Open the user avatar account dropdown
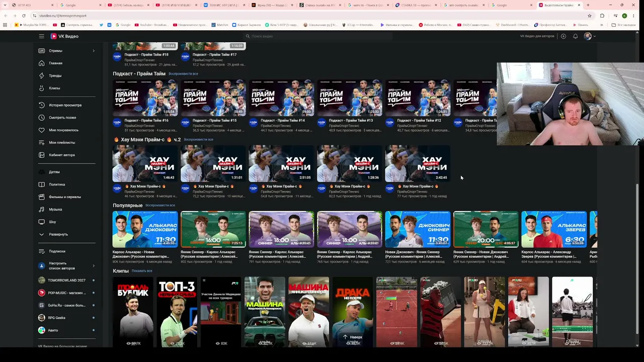The width and height of the screenshot is (644, 362). (x=590, y=36)
